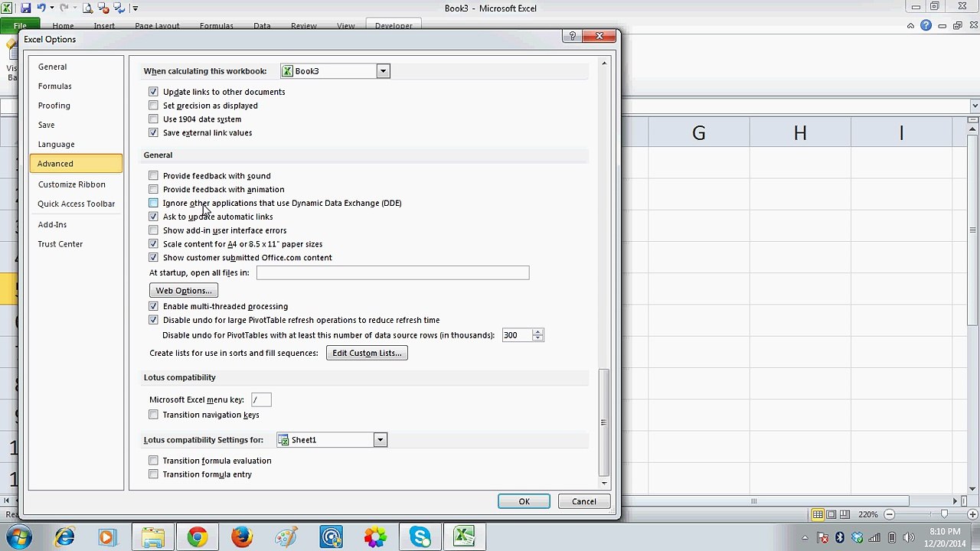Enable Use 1904 date system
The width and height of the screenshot is (980, 551).
tap(153, 119)
